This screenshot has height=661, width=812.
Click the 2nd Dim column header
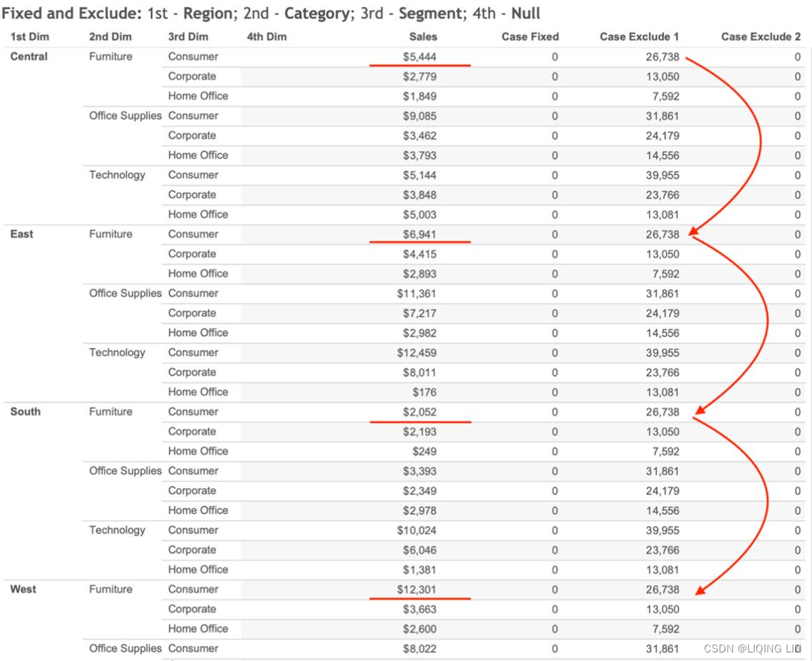(110, 36)
